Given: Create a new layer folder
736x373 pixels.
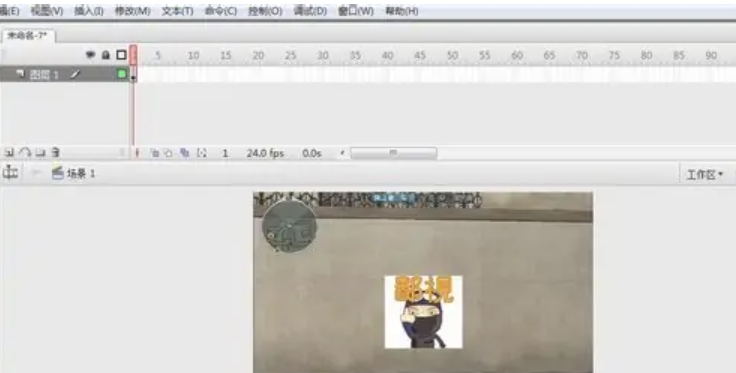Looking at the screenshot, I should pos(40,152).
